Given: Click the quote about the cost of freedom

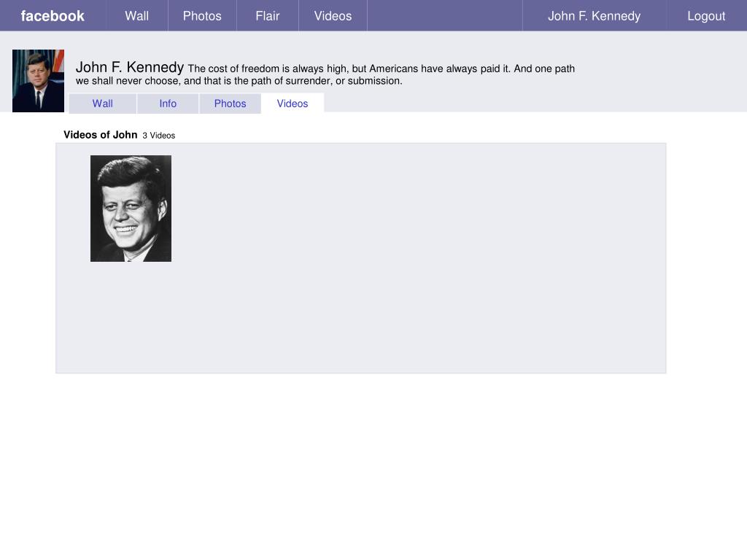Looking at the screenshot, I should click(x=325, y=75).
